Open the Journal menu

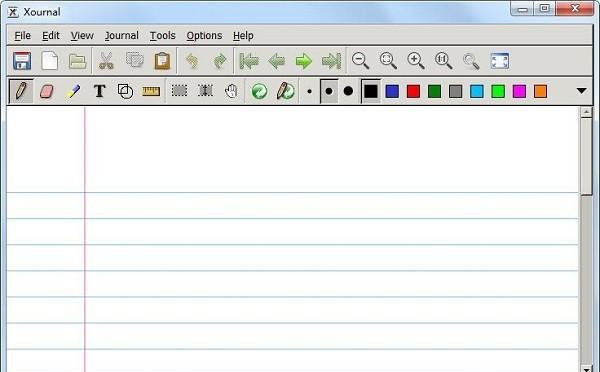122,36
